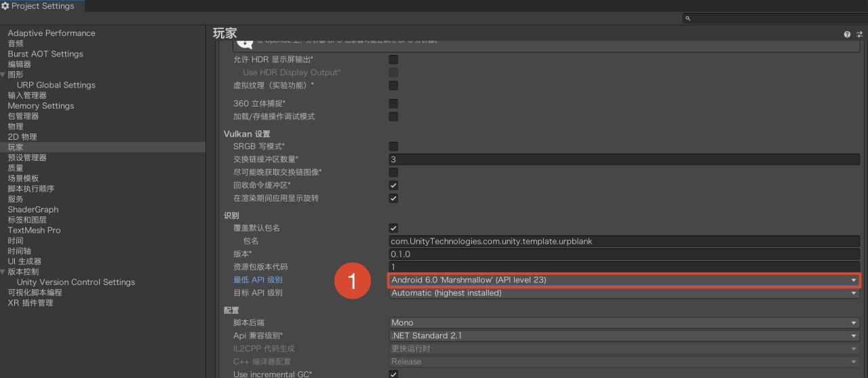Select ShaderGraph category

tap(33, 210)
